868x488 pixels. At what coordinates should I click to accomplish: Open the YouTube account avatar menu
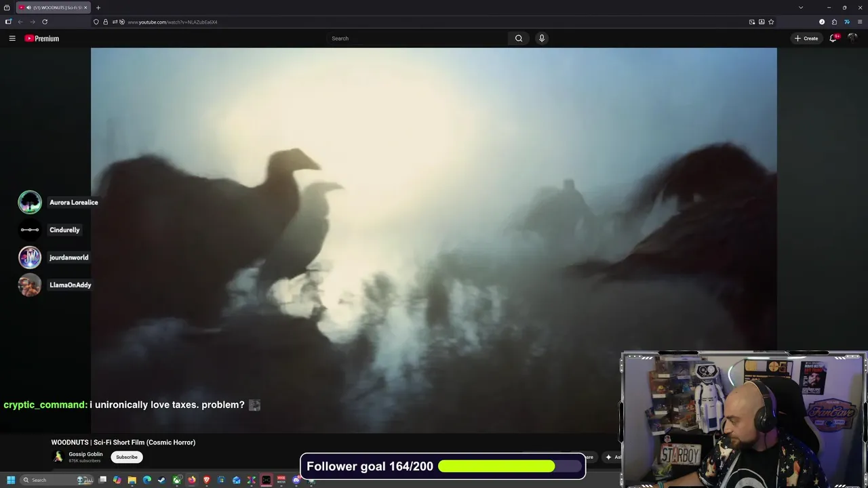(852, 38)
